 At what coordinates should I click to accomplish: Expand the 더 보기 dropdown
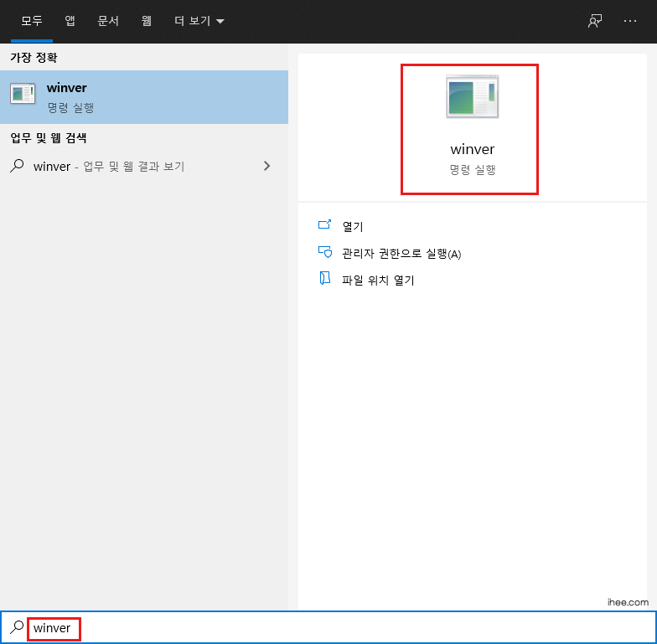pos(199,21)
